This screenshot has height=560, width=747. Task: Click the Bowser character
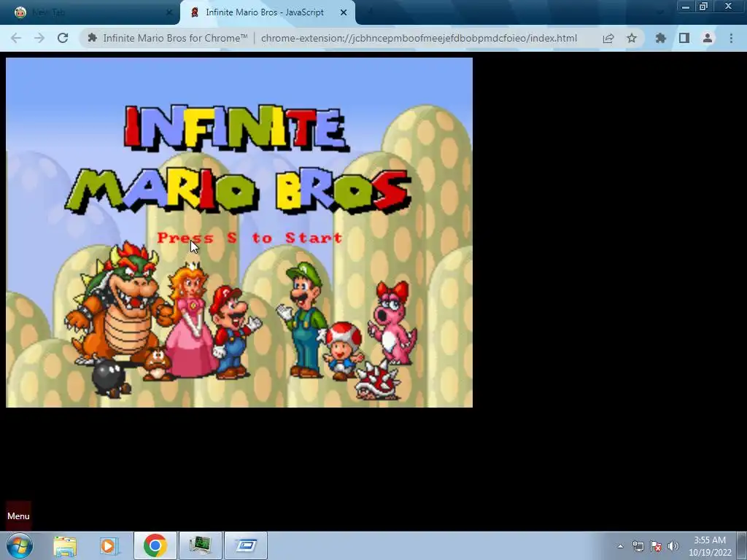point(118,305)
